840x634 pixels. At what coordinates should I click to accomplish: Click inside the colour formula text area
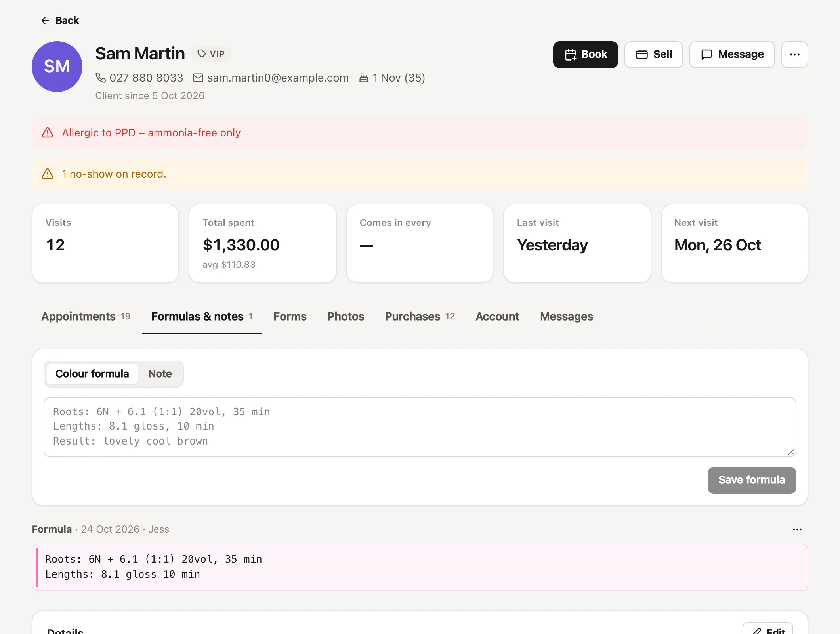(420, 427)
